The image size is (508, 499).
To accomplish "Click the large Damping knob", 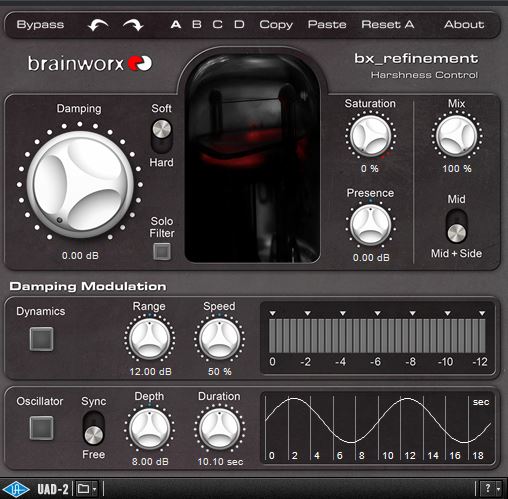I will coord(80,184).
